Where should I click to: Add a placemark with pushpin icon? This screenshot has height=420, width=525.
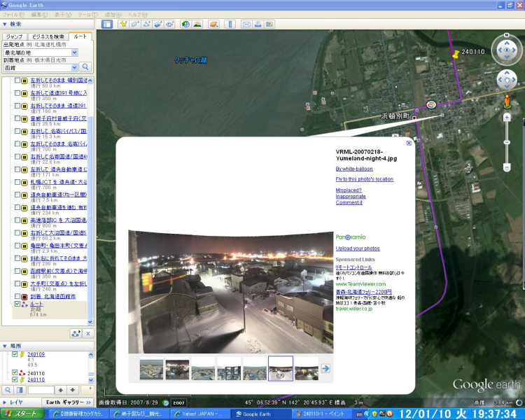(x=123, y=24)
